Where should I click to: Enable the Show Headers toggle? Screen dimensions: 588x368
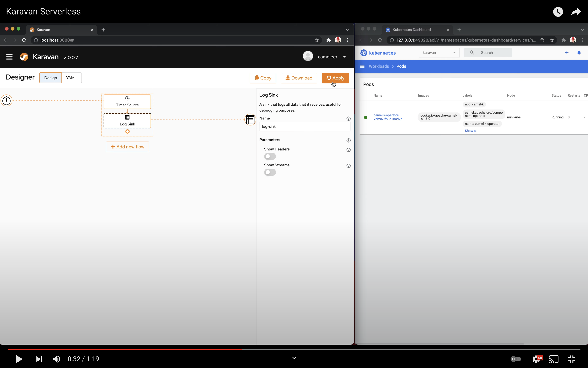(270, 156)
